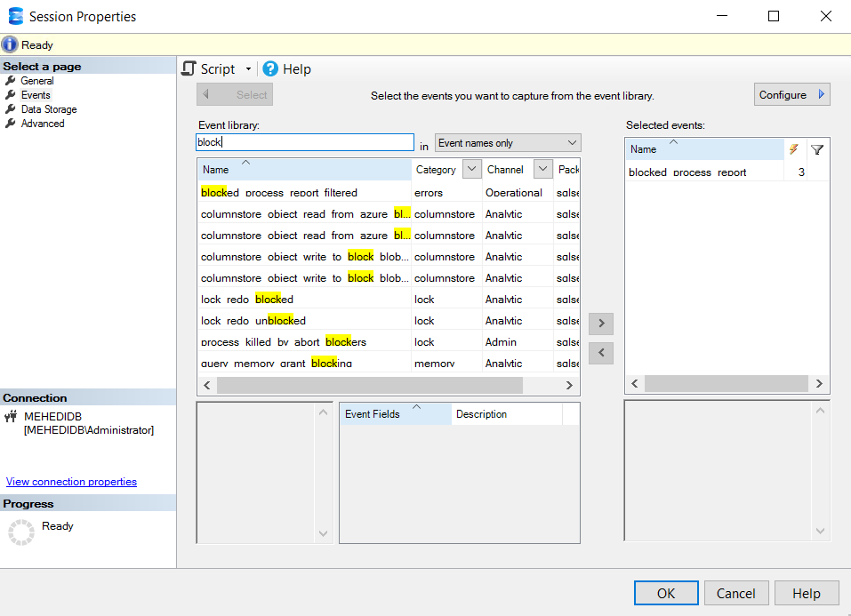Go to the Data Storage page
851x616 pixels.
point(49,109)
